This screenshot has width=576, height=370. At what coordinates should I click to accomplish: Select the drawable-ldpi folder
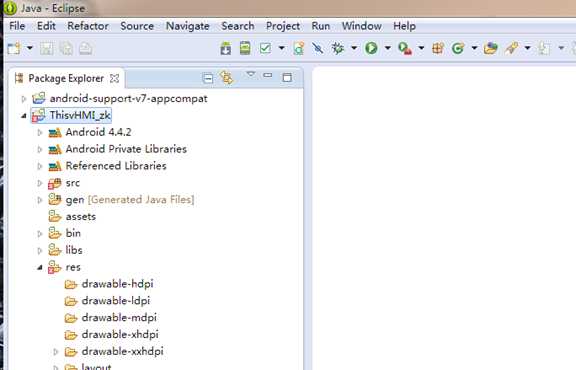116,301
